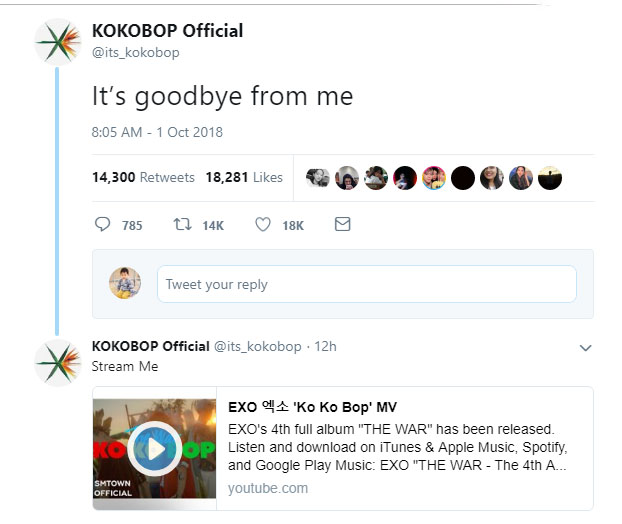Retweet using the 14K arrows icon
The width and height of the screenshot is (622, 524).
(182, 225)
